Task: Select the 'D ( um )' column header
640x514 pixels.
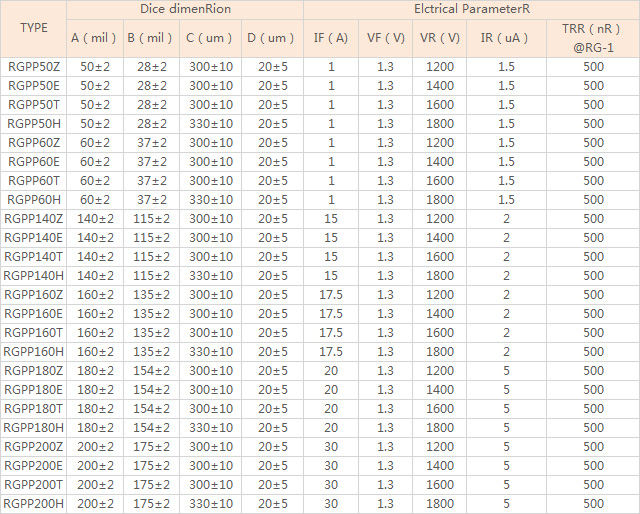Action: tap(271, 38)
